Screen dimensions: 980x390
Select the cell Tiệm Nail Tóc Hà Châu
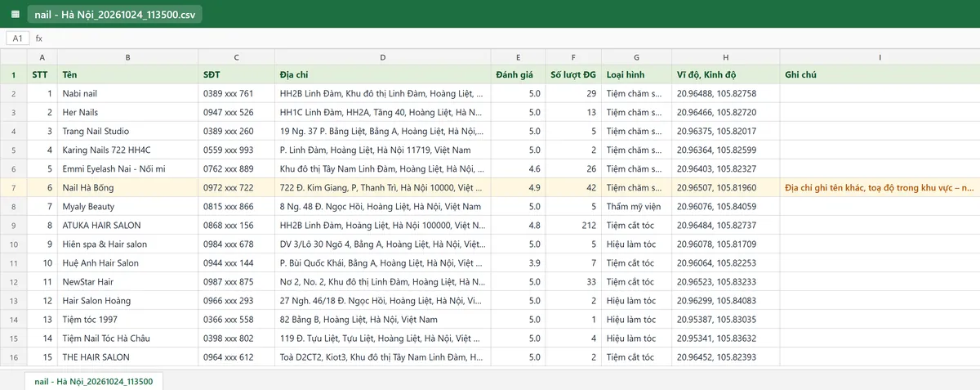click(127, 338)
